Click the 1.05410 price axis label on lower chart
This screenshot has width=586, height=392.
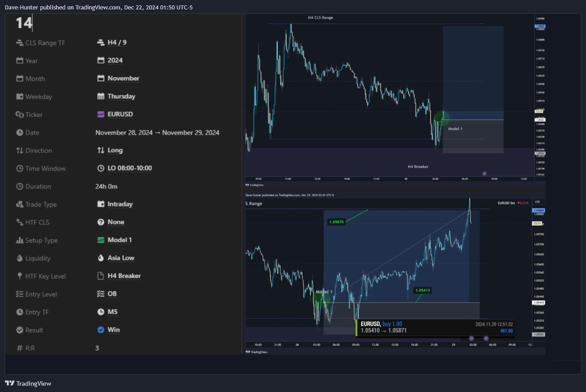coord(539,303)
